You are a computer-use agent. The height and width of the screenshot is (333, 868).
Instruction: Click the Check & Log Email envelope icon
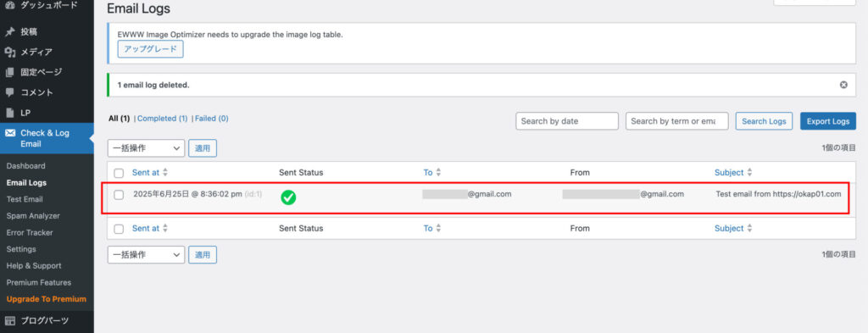click(9, 133)
